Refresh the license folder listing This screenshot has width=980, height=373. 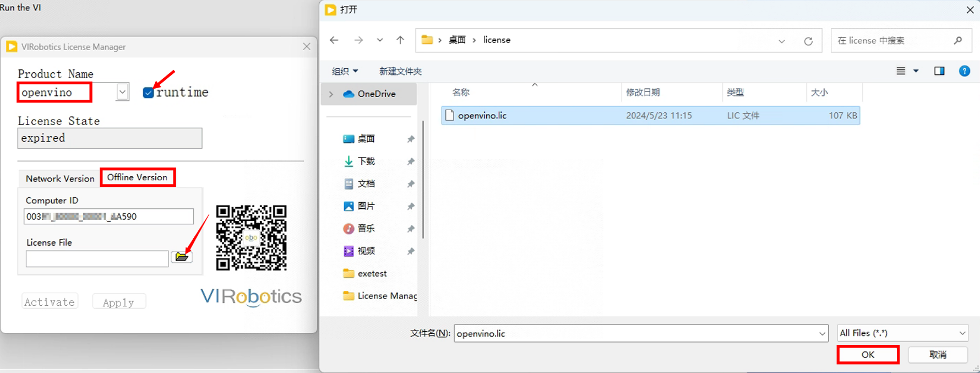(808, 41)
